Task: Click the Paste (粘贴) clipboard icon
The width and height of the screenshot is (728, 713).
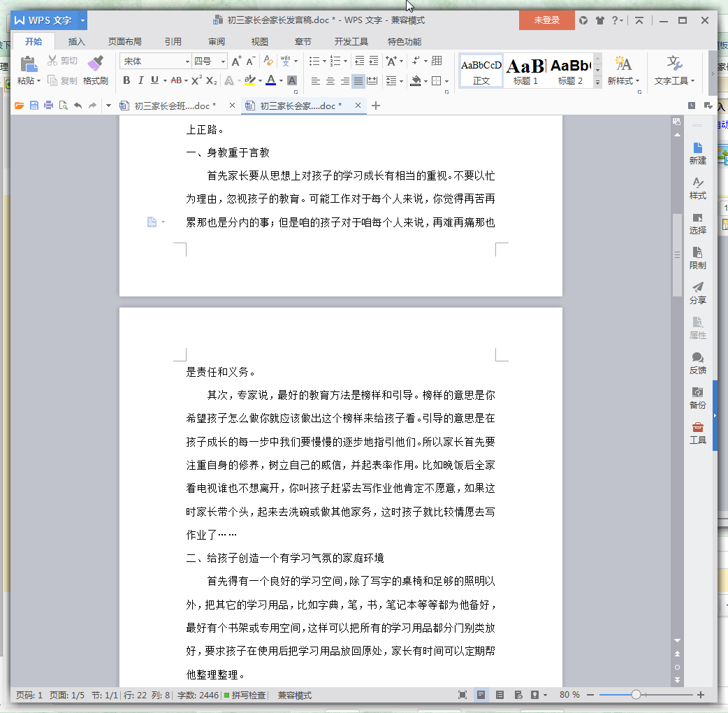Action: point(29,64)
